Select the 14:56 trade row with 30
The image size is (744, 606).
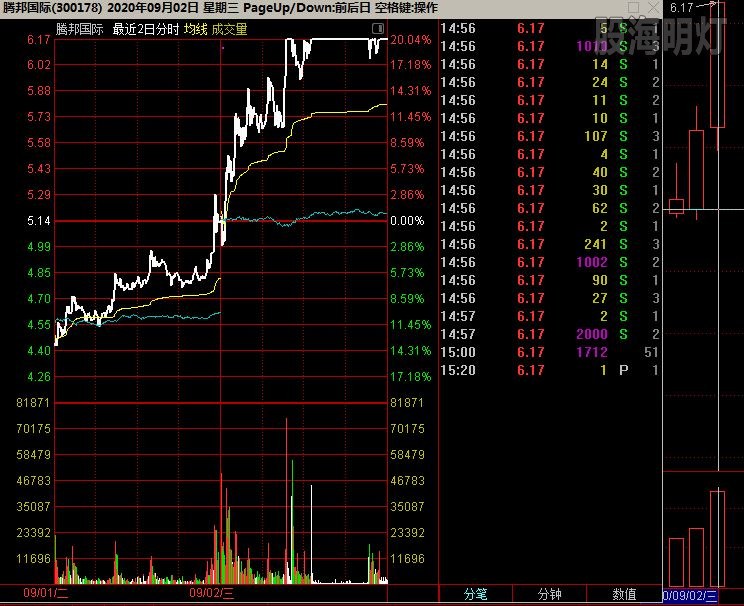[550, 190]
